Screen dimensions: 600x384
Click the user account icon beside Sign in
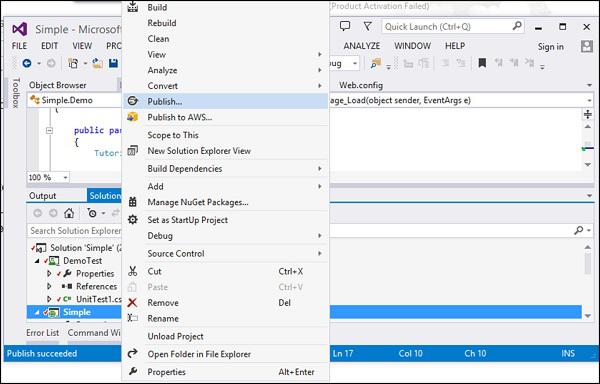pyautogui.click(x=587, y=47)
